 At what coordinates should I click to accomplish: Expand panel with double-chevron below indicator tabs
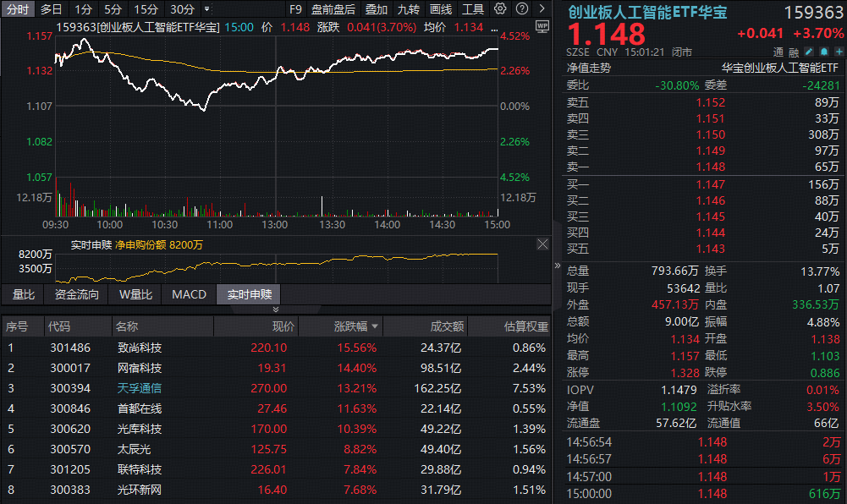[x=275, y=310]
